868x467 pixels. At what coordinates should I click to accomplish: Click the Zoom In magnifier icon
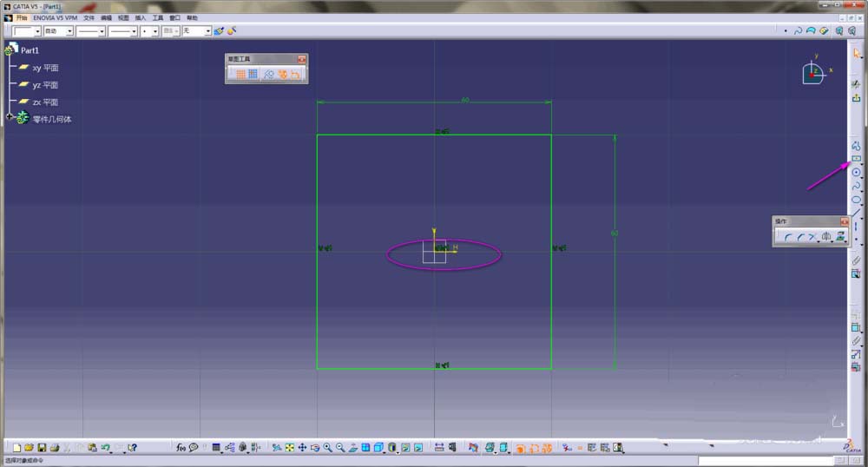(328, 448)
